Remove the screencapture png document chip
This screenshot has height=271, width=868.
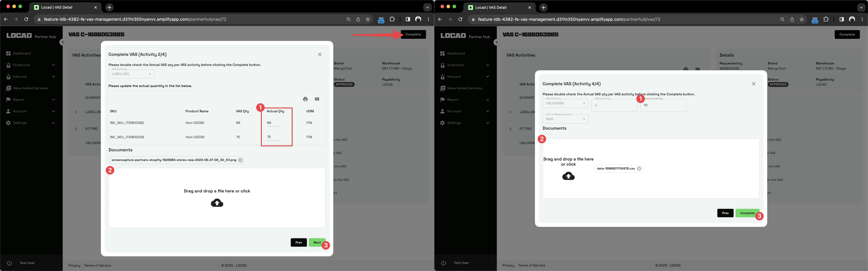tap(240, 160)
